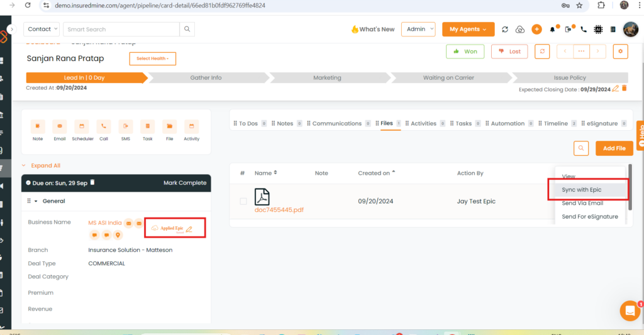Open the deal settings gear icon
The width and height of the screenshot is (644, 335).
(620, 52)
